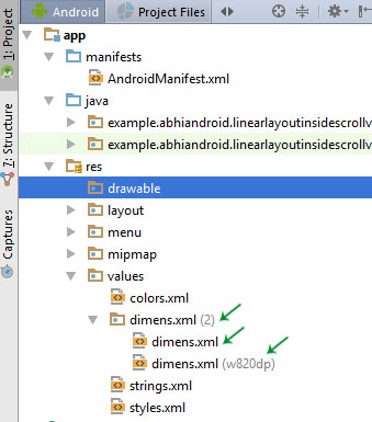Collapse the app module node
This screenshot has height=422, width=372.
27,35
